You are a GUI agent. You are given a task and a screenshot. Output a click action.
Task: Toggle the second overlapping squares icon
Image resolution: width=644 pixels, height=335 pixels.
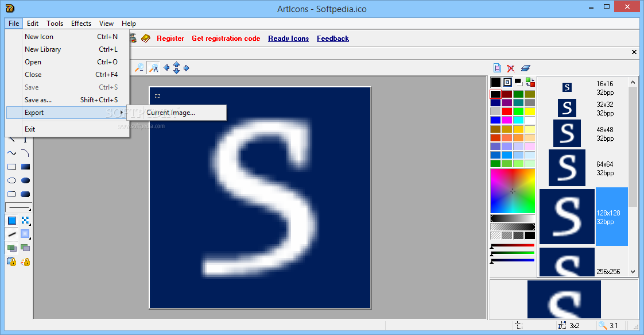pyautogui.click(x=25, y=248)
